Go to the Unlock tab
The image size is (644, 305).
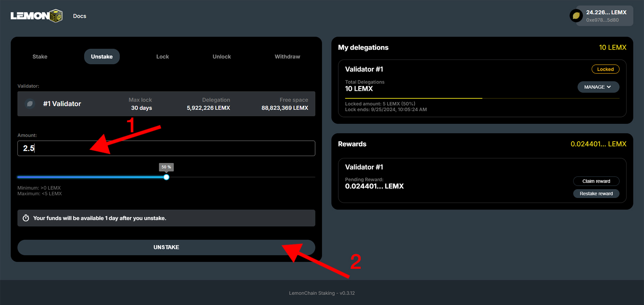point(222,56)
